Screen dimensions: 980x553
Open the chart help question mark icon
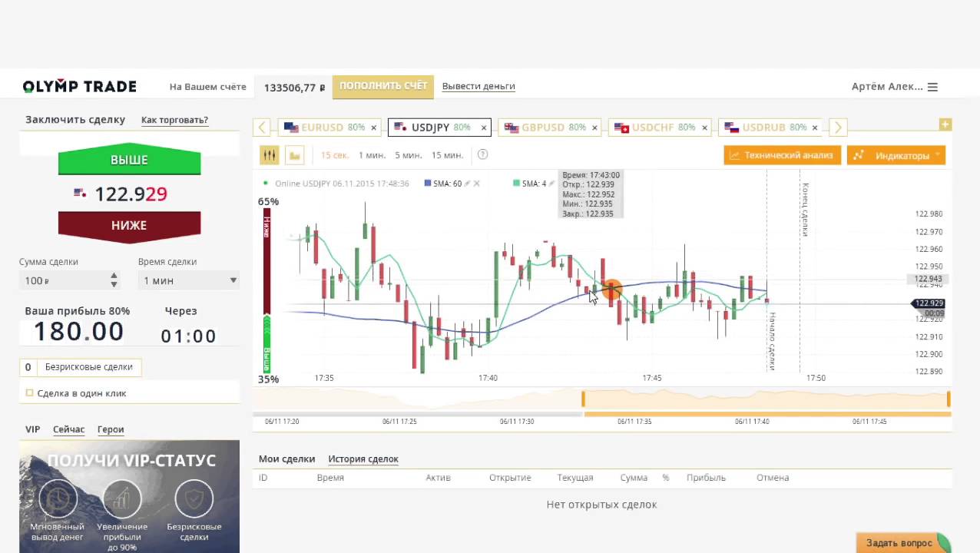(x=482, y=154)
